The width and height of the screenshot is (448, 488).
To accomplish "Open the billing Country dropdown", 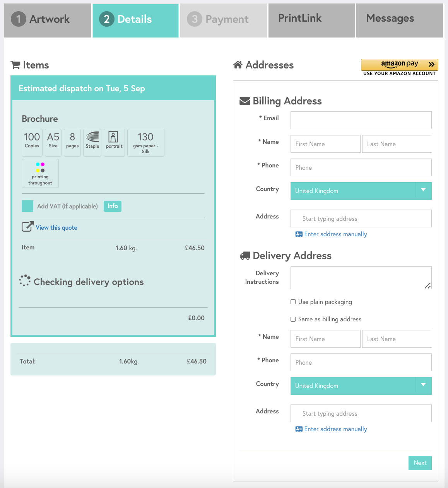I will 361,191.
